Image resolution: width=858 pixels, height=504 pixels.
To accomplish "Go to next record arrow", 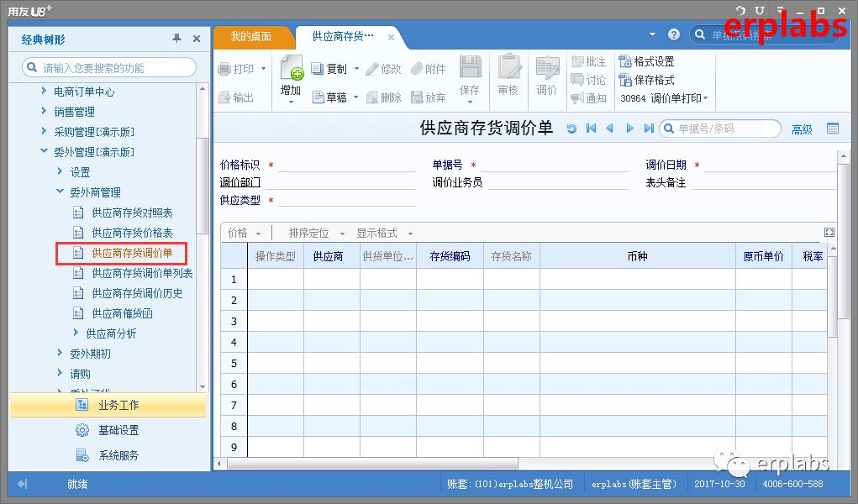I will click(x=629, y=128).
